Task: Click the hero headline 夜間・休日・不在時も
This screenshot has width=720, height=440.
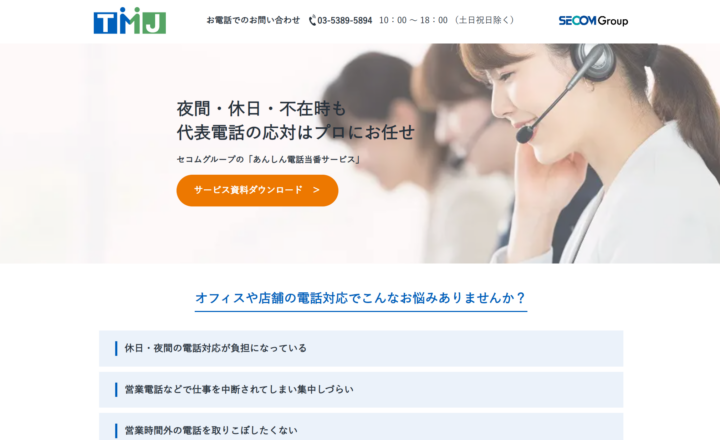Action: pos(261,109)
